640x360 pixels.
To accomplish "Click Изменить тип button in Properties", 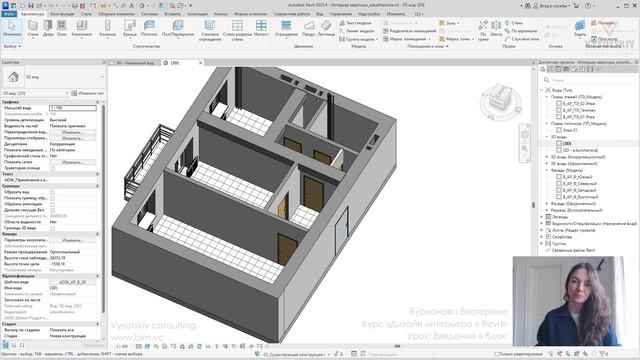I will [x=87, y=93].
